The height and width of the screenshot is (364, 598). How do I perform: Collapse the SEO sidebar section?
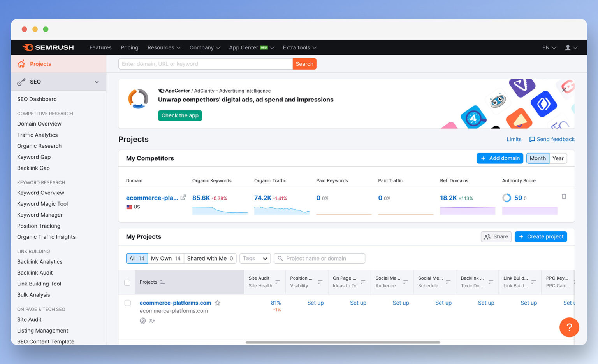pyautogui.click(x=97, y=82)
